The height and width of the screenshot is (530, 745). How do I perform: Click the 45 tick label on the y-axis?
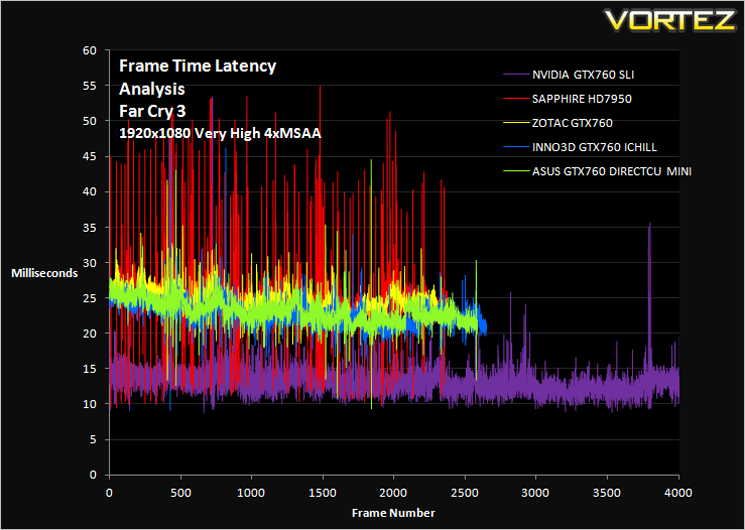tap(89, 156)
